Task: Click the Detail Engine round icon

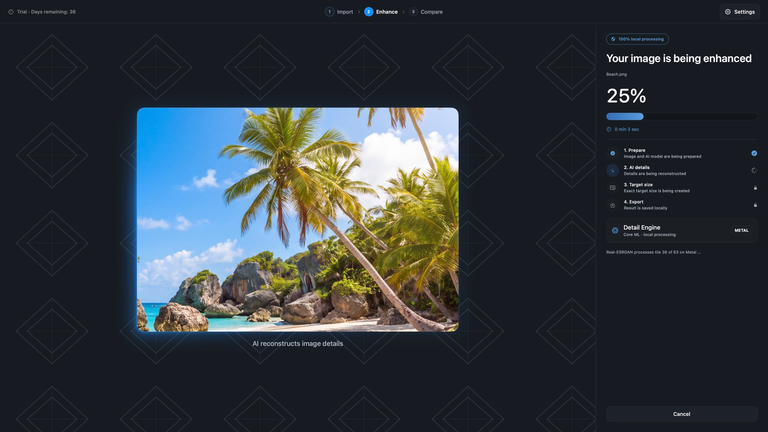Action: point(615,230)
